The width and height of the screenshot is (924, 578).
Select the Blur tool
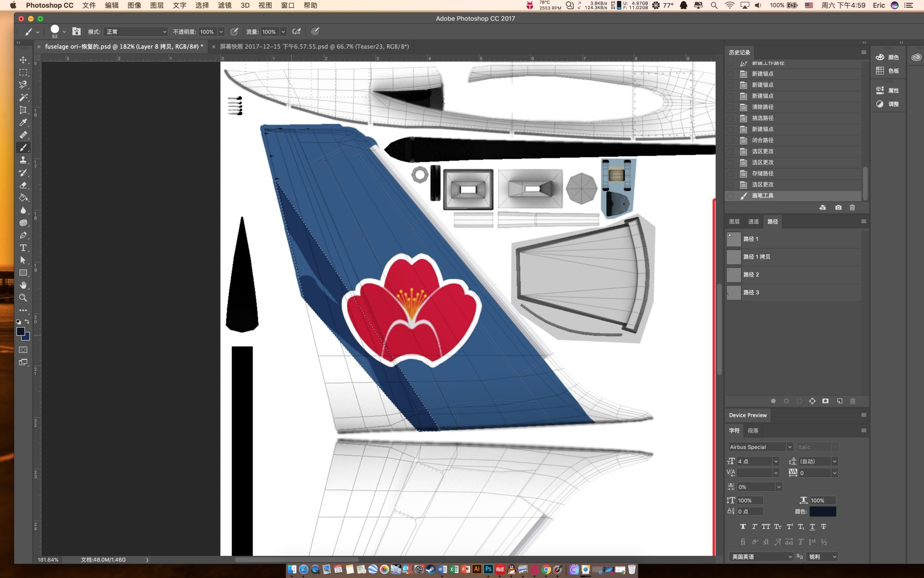point(23,210)
